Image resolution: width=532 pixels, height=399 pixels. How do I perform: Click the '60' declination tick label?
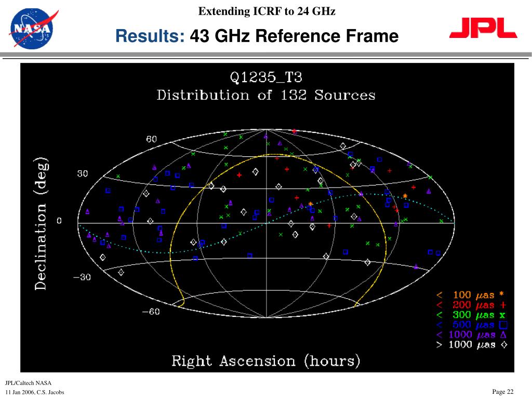151,139
